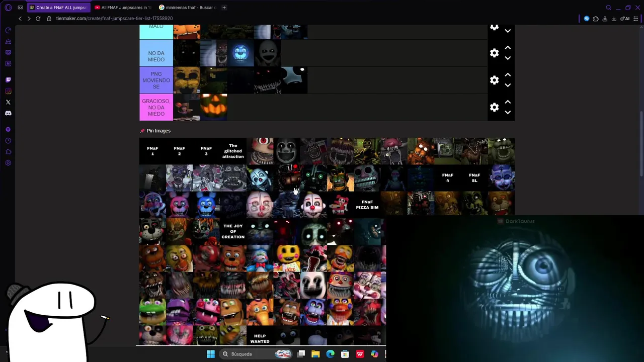Screen dimensions: 644x362
Task: Open browser tab search magnifier
Action: click(608, 8)
